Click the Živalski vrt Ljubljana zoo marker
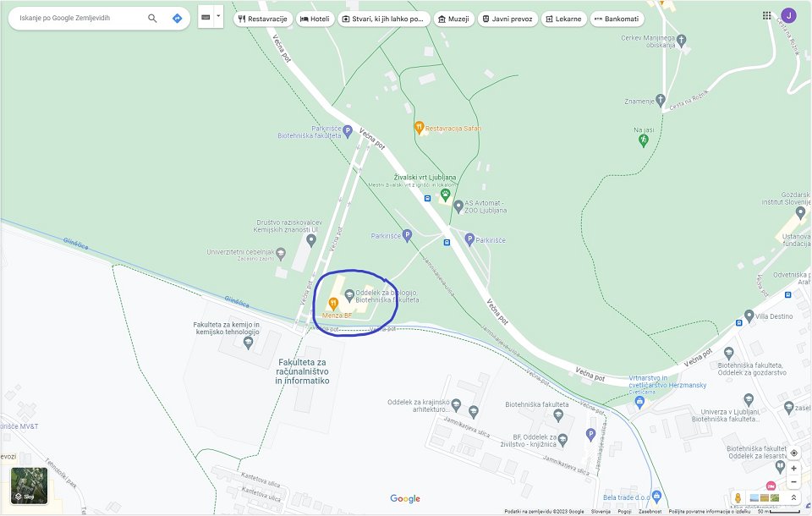 coord(445,195)
